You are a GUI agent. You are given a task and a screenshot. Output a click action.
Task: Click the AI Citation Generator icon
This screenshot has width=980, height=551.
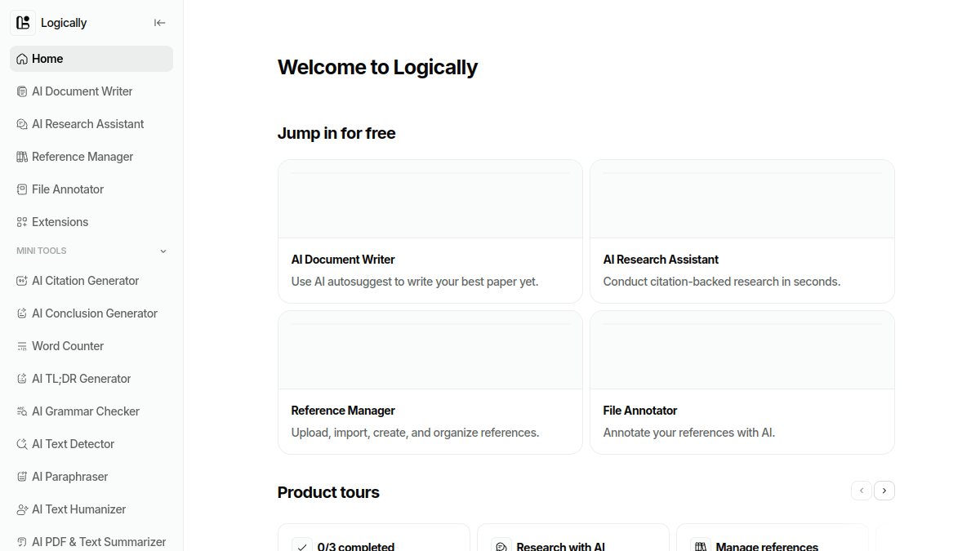coord(22,281)
